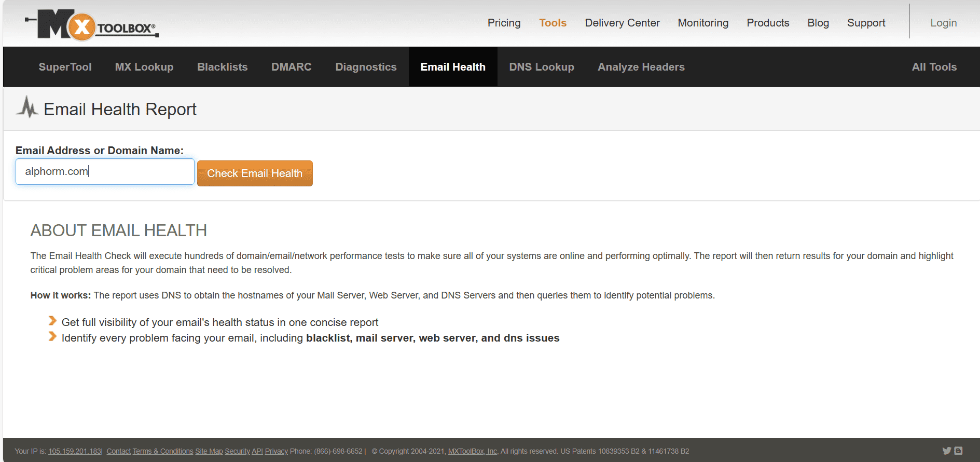The width and height of the screenshot is (980, 462).
Task: Click the Login link
Action: [x=943, y=23]
